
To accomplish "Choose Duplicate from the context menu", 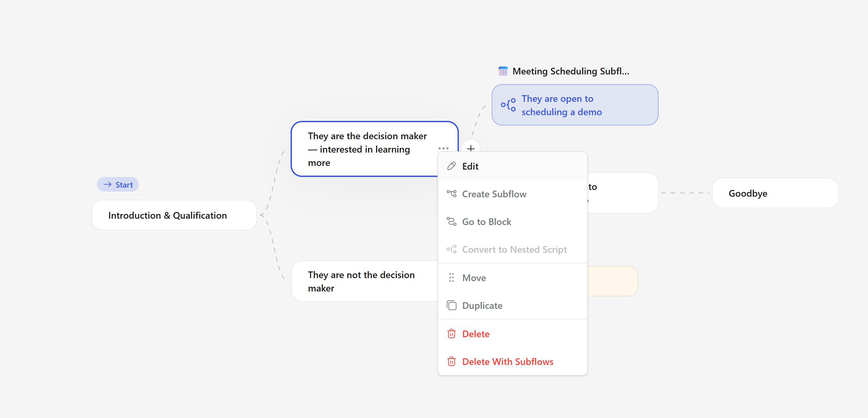I will (512, 305).
